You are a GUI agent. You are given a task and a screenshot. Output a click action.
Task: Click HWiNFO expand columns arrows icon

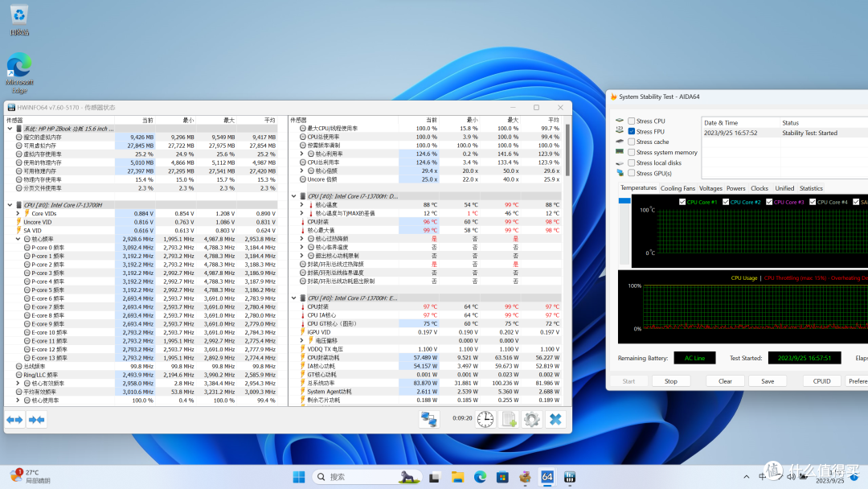15,420
